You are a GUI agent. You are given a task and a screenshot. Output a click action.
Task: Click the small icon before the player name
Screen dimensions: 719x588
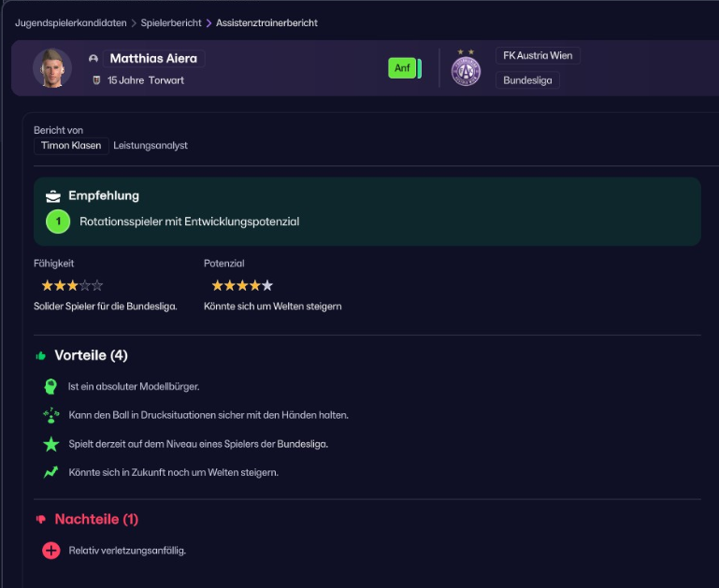(93, 59)
